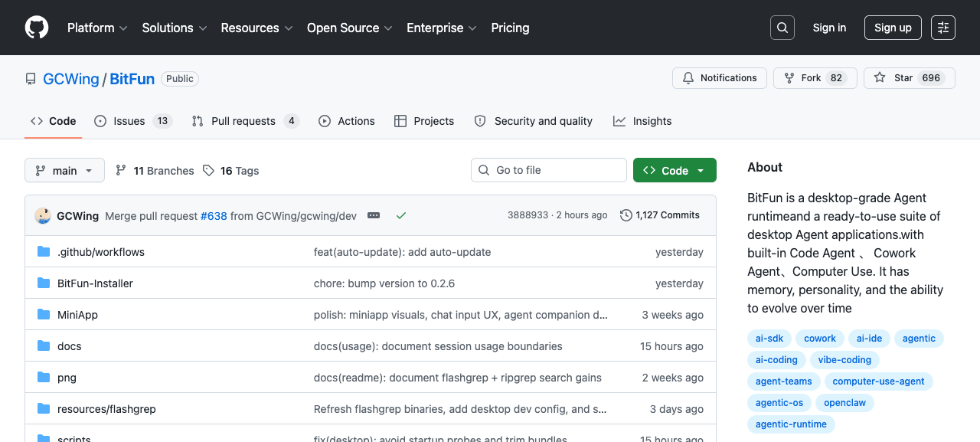
Task: Open the agentic topic tag
Action: coord(919,339)
